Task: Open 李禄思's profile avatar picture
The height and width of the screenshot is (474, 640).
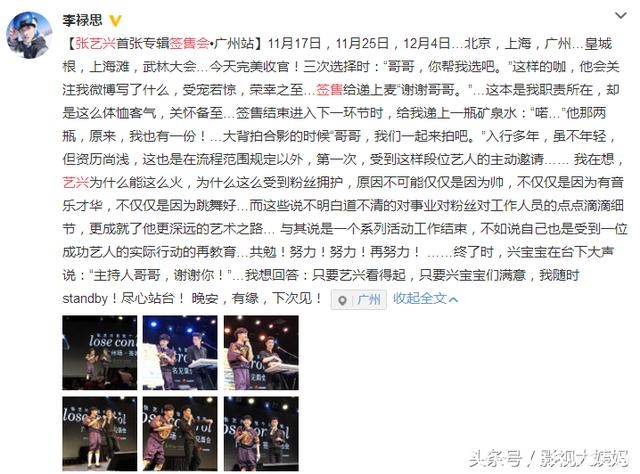Action: 29,35
